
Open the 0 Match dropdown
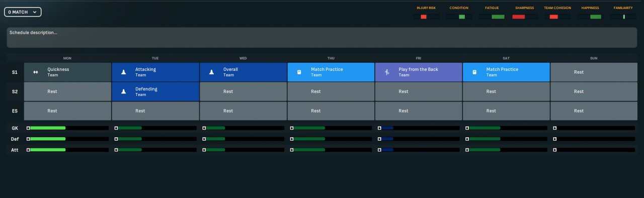point(23,12)
